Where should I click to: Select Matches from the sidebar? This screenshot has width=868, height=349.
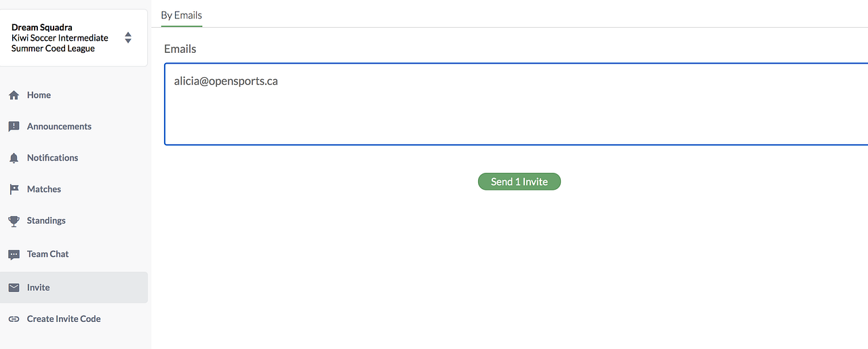[x=44, y=190]
